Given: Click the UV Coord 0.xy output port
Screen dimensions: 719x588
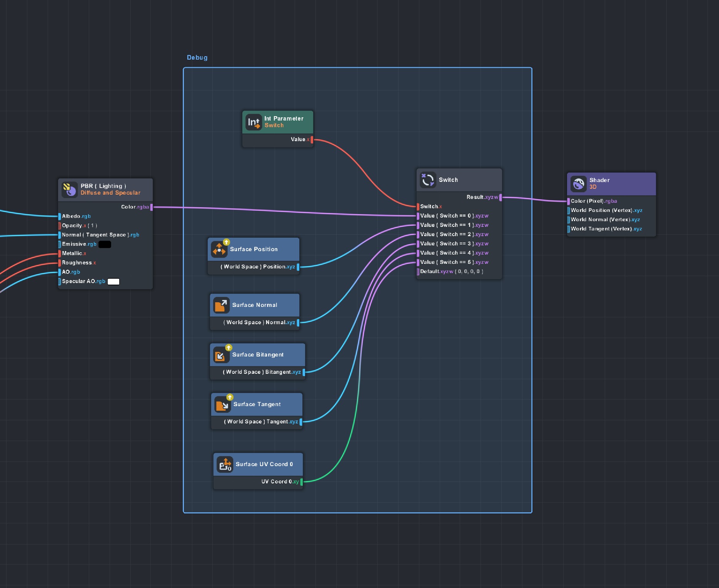Looking at the screenshot, I should coord(301,482).
